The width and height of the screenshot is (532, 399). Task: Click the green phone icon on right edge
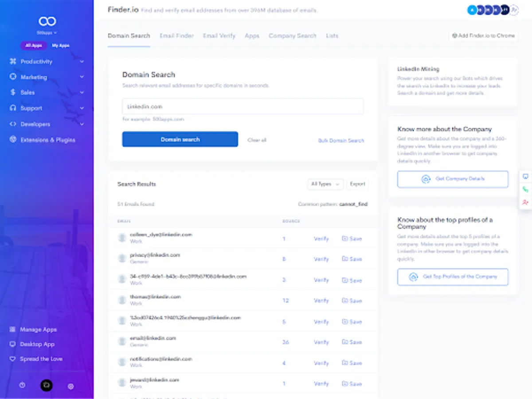click(525, 189)
